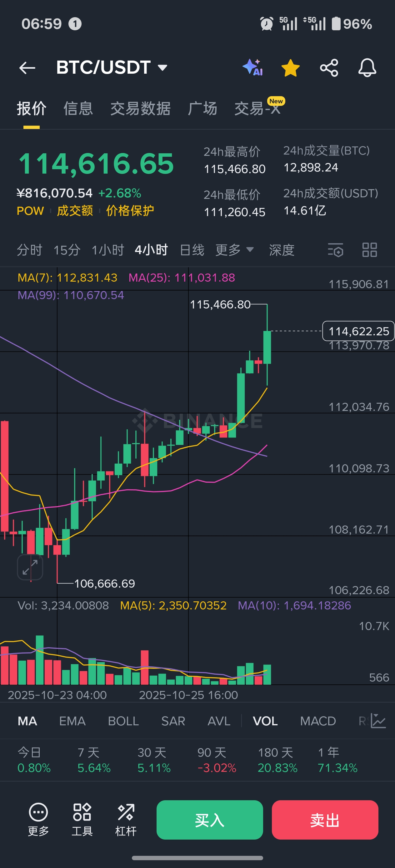The width and height of the screenshot is (395, 868).
Task: Toggle the MACD indicator
Action: tap(318, 721)
